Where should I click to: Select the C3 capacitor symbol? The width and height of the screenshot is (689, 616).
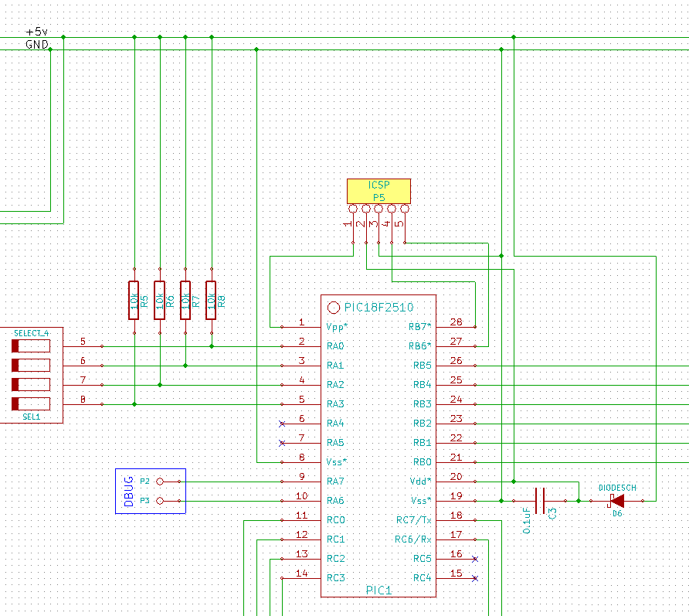540,501
